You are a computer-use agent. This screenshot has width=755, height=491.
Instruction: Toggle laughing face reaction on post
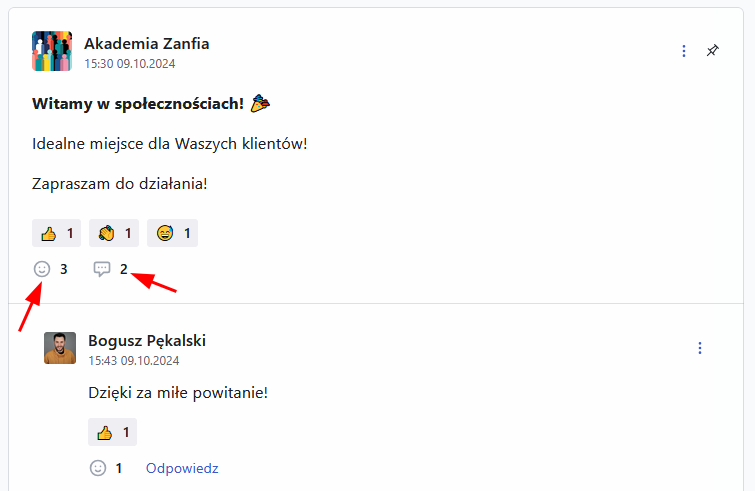(x=172, y=233)
